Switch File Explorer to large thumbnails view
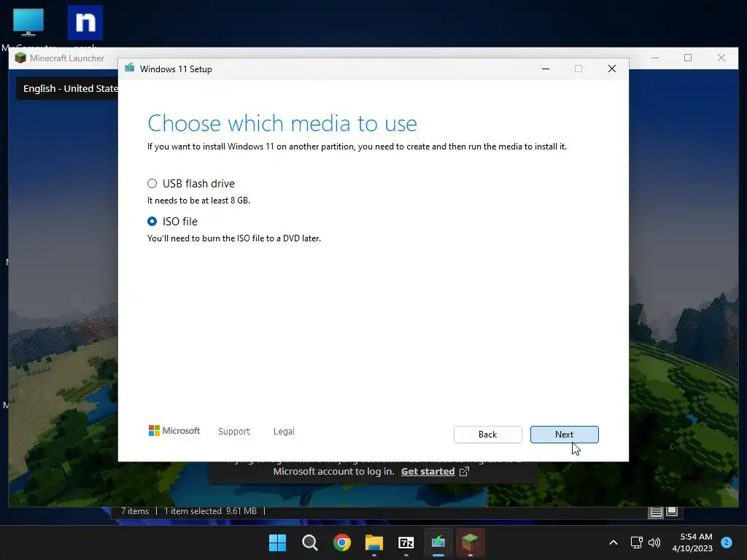 (x=672, y=511)
